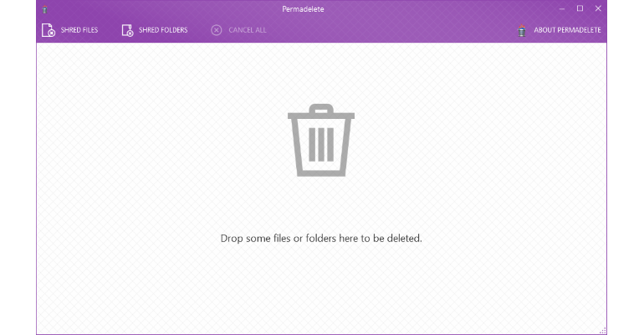
Task: Click the Permadelete window title text
Action: [303, 9]
